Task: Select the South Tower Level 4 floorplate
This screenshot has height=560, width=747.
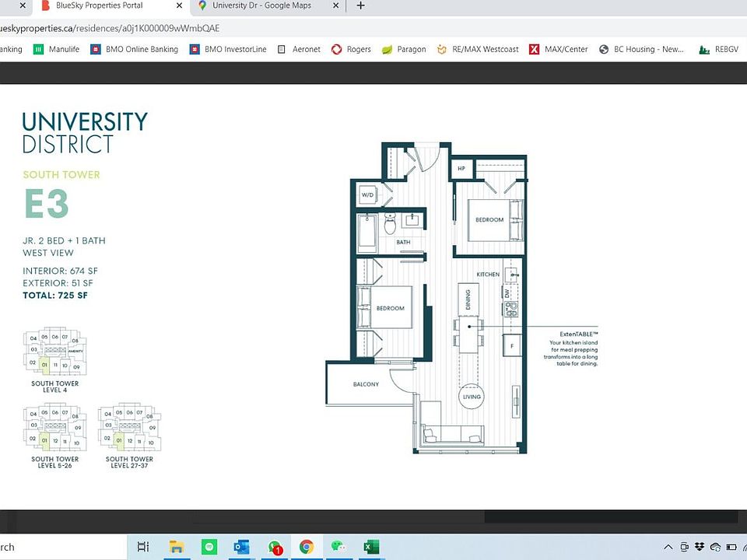Action: coord(54,355)
